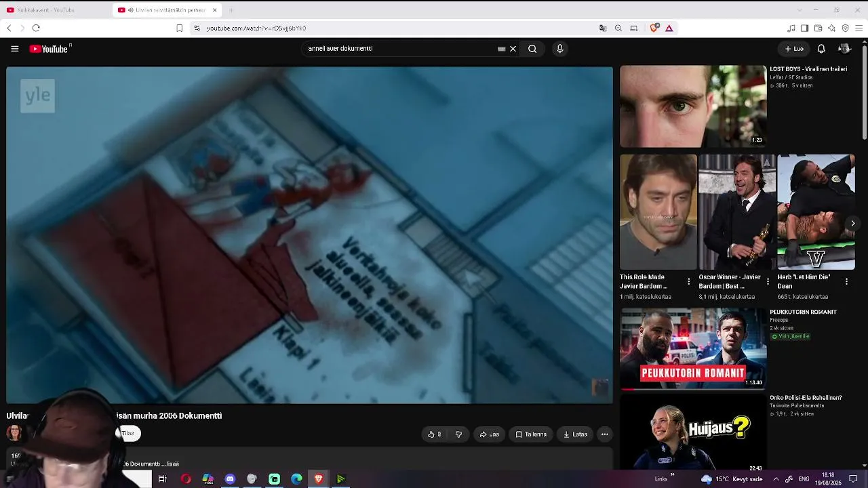
Task: Close the Ulvilan video tab
Action: pyautogui.click(x=215, y=10)
